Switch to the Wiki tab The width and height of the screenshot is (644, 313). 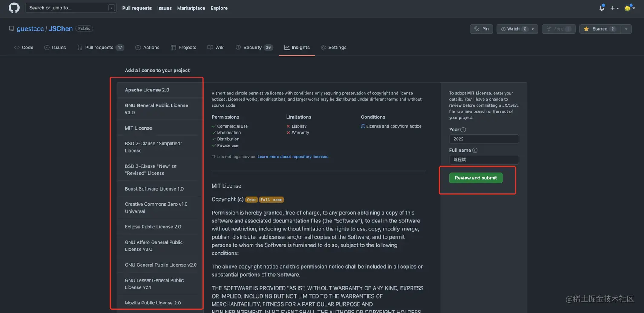click(x=216, y=48)
